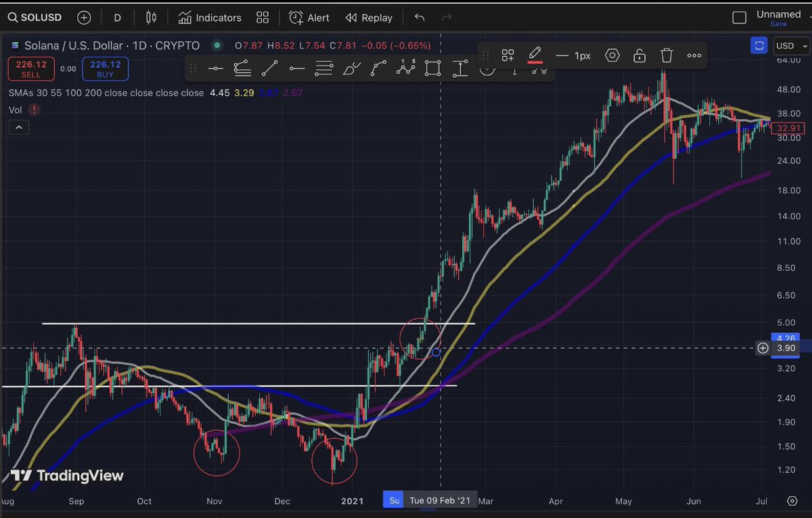The height and width of the screenshot is (518, 812).
Task: Delete the selected drawing with trash icon
Action: 667,56
